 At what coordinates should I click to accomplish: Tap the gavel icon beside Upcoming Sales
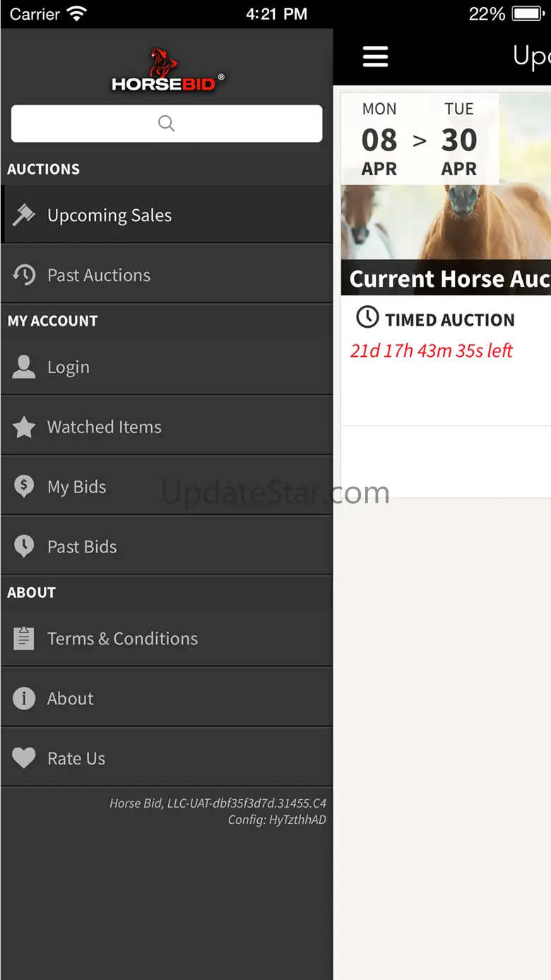tap(24, 215)
